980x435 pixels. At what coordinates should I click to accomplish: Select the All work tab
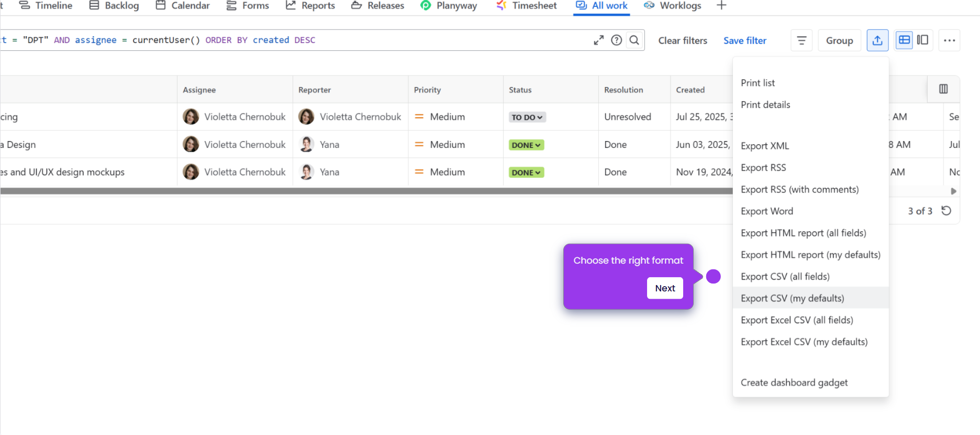pos(602,6)
